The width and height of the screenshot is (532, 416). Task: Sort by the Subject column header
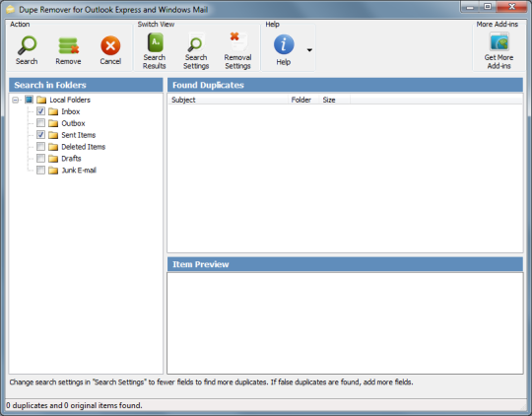click(228, 100)
